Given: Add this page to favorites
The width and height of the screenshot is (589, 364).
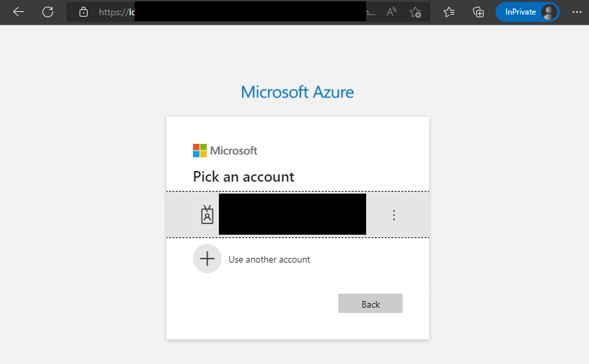Looking at the screenshot, I should 415,12.
